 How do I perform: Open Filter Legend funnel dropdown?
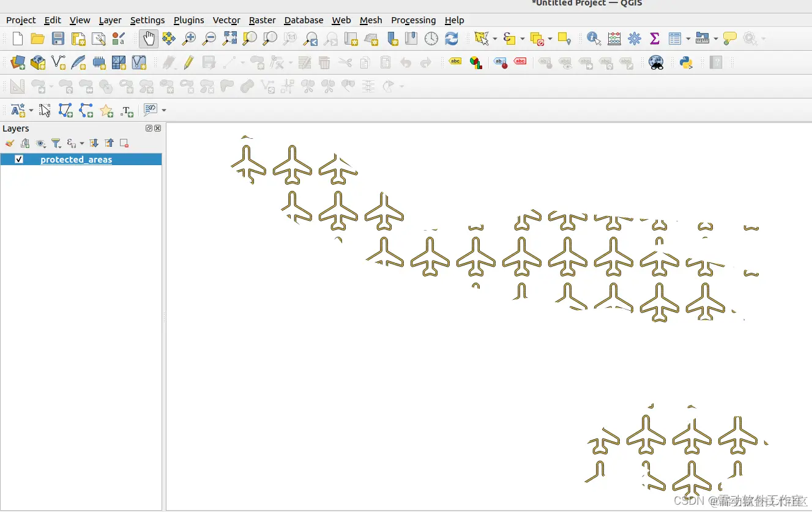click(x=56, y=143)
